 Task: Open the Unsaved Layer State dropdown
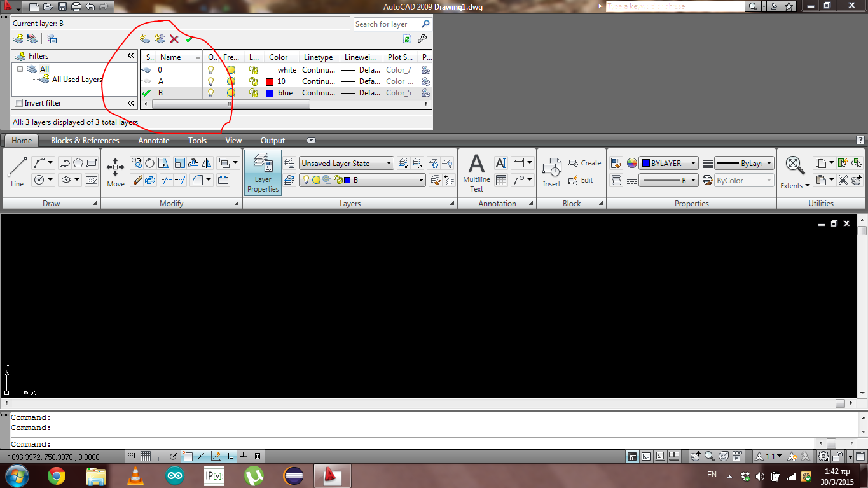(347, 164)
